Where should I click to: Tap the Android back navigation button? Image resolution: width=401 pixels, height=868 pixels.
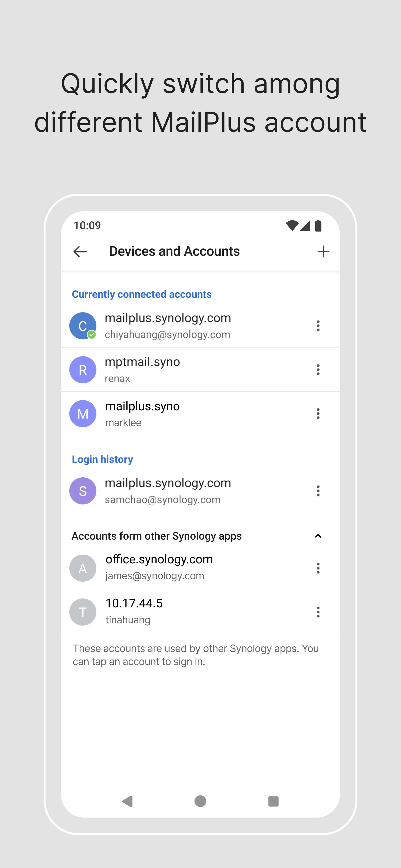[127, 801]
